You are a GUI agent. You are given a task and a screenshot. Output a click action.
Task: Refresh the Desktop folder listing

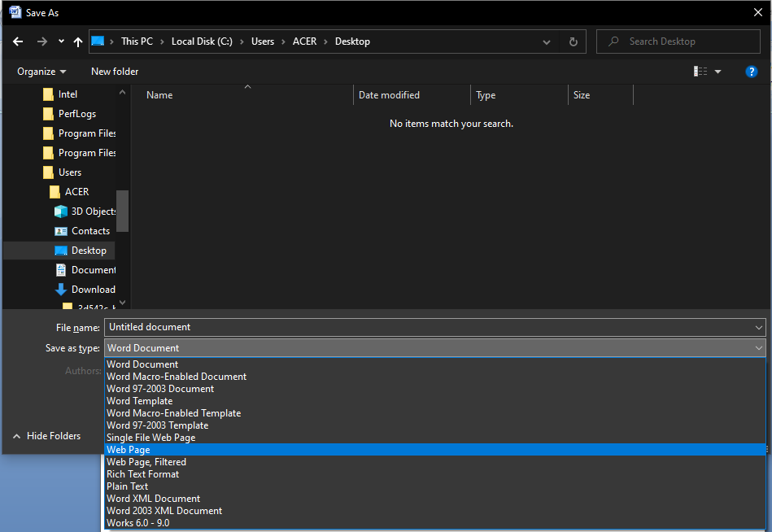click(x=574, y=41)
